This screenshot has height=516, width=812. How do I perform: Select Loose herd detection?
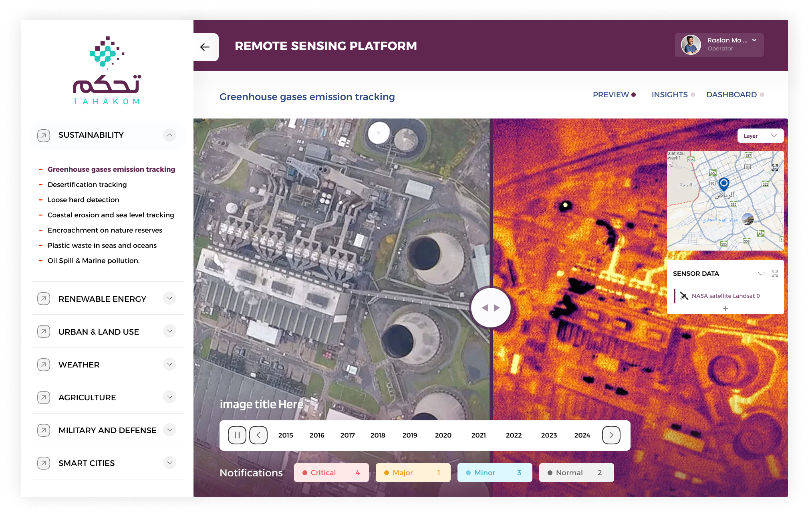tap(83, 200)
